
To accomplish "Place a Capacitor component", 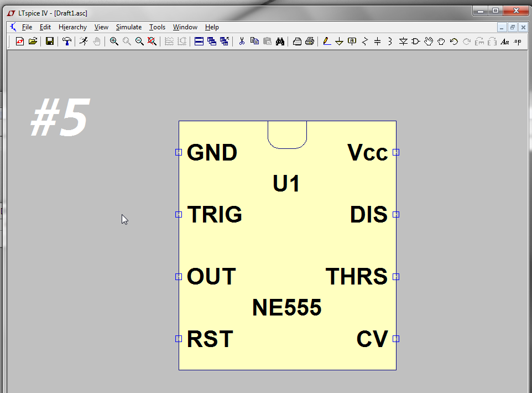I will [378, 42].
